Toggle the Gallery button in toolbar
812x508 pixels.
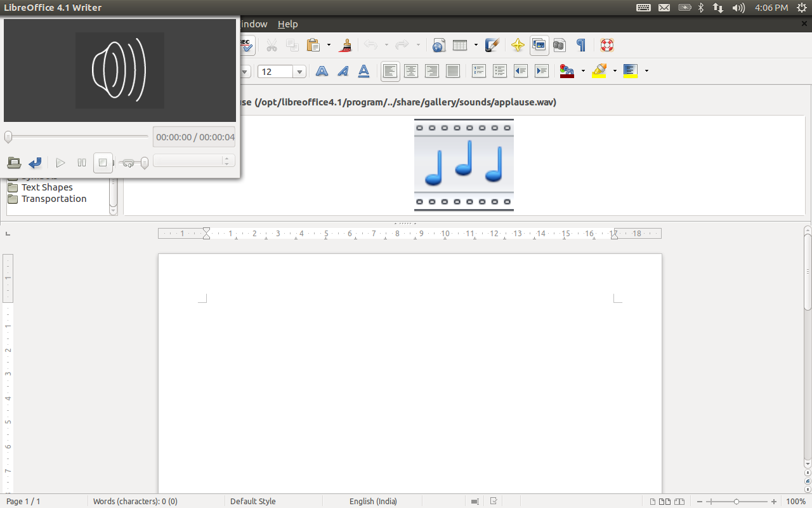pyautogui.click(x=539, y=45)
